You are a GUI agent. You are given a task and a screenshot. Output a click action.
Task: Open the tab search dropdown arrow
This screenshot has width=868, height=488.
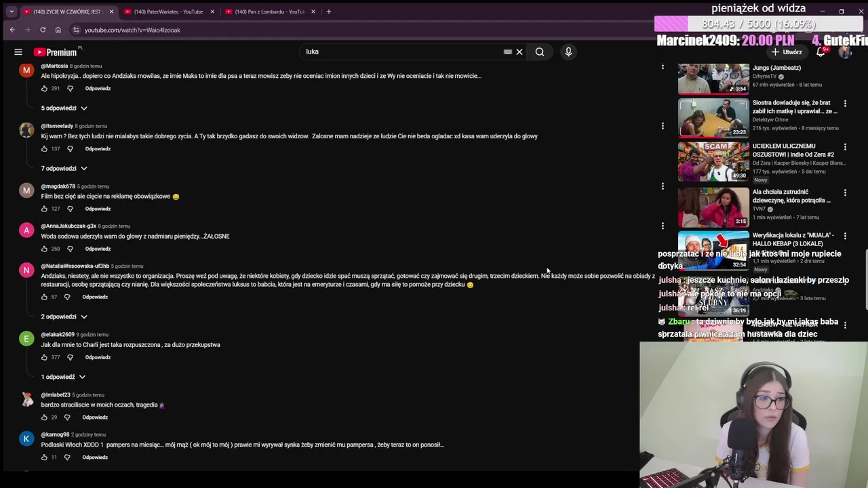12,12
